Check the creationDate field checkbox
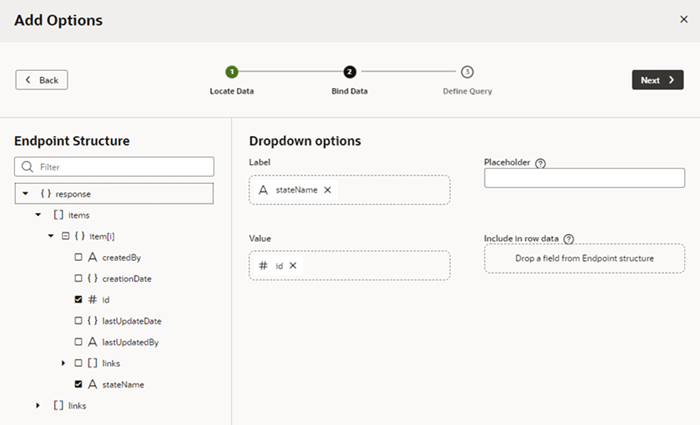Image resolution: width=700 pixels, height=425 pixels. (x=78, y=278)
